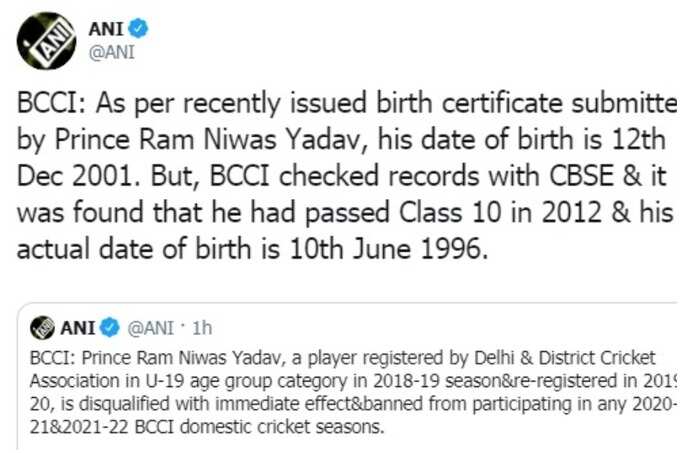Click the date 10th June 1996
The image size is (680, 453).
point(385,249)
